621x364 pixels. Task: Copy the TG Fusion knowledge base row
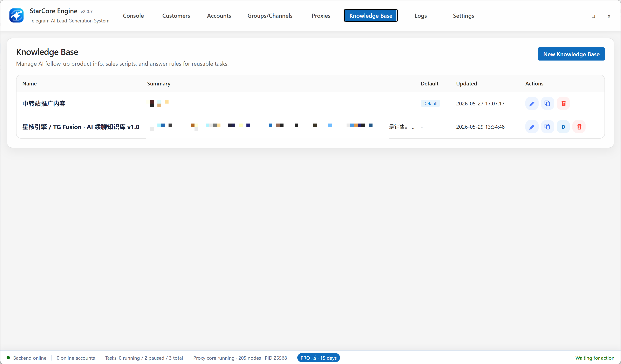click(547, 127)
